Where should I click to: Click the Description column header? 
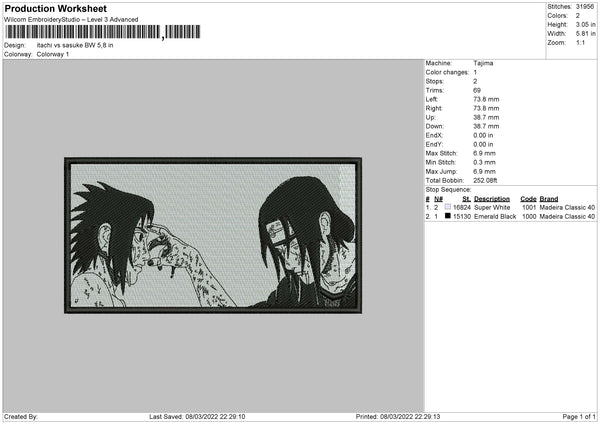[492, 199]
